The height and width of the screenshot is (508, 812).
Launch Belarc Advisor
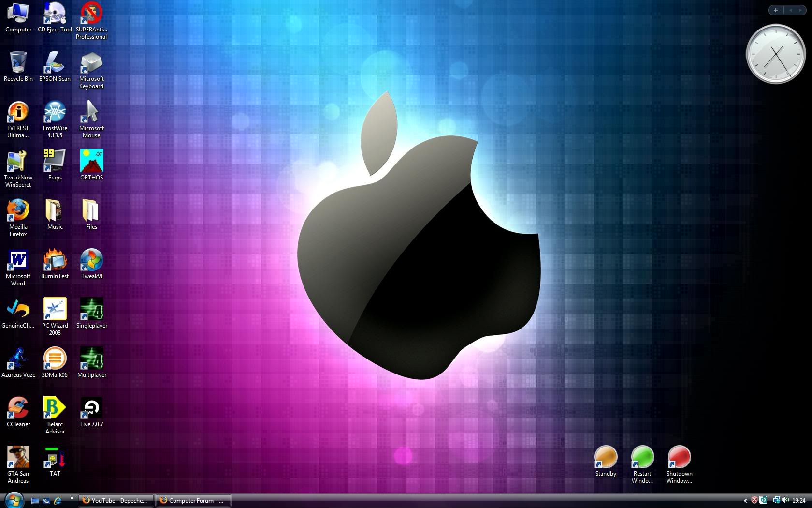point(55,416)
